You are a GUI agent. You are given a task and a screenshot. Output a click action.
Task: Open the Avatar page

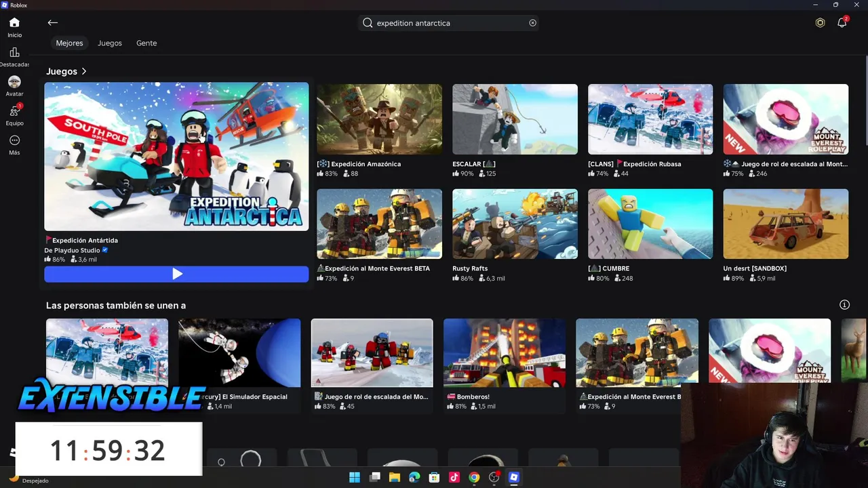[14, 86]
